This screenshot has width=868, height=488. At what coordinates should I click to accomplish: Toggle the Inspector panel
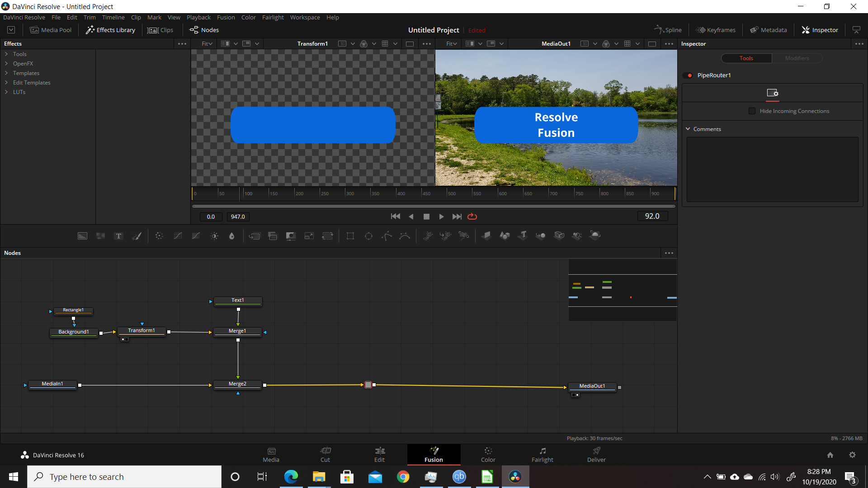tap(820, 30)
